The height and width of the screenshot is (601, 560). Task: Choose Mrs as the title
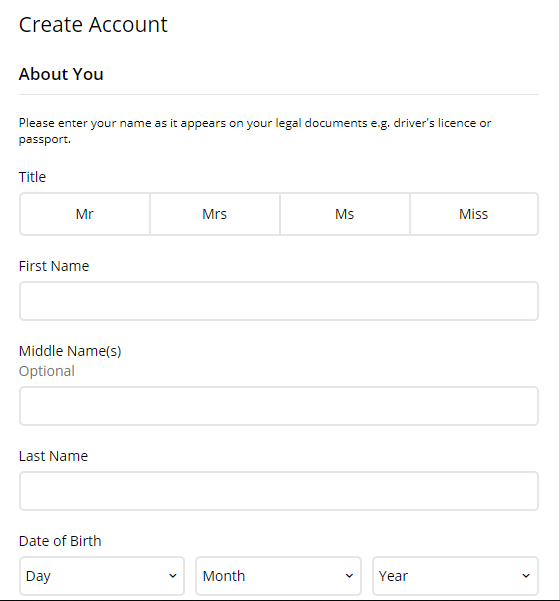215,214
